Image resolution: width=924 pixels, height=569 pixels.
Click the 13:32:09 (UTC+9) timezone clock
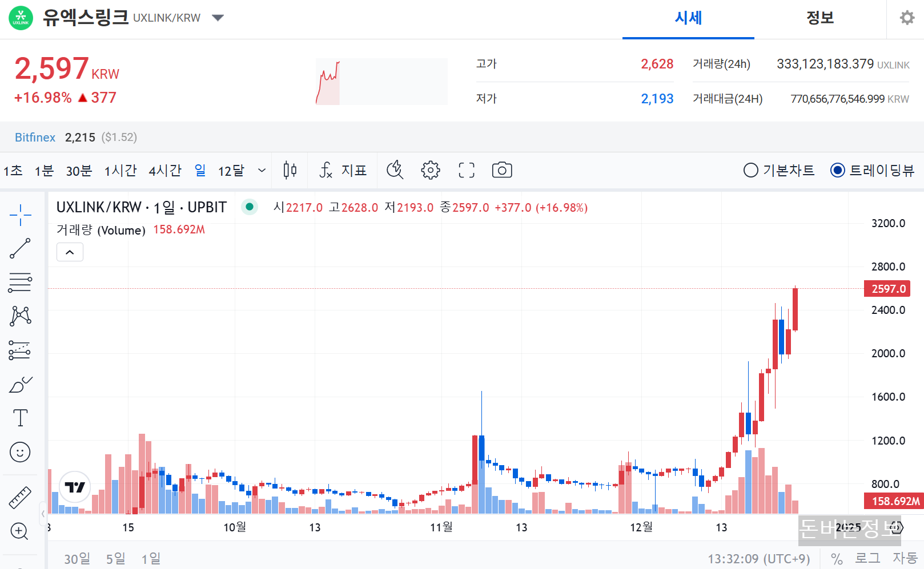[759, 558]
